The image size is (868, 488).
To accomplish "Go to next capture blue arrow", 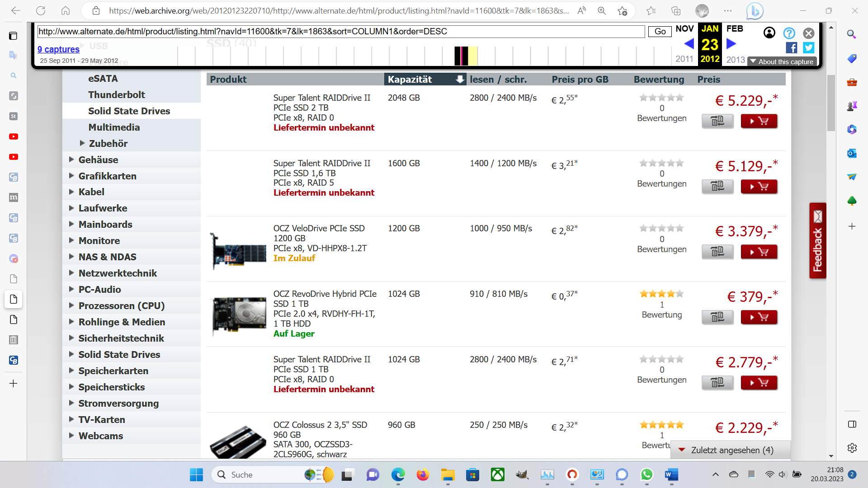I will point(731,44).
